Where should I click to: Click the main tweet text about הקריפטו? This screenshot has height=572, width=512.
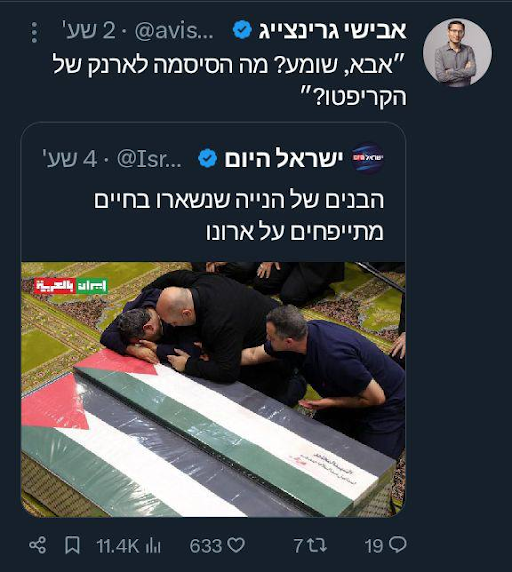pyautogui.click(x=230, y=81)
